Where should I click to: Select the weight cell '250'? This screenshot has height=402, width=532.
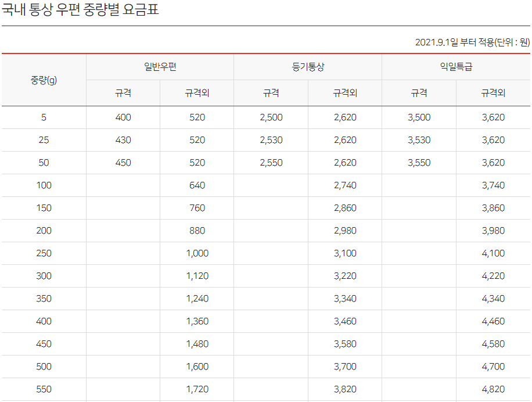tap(44, 253)
